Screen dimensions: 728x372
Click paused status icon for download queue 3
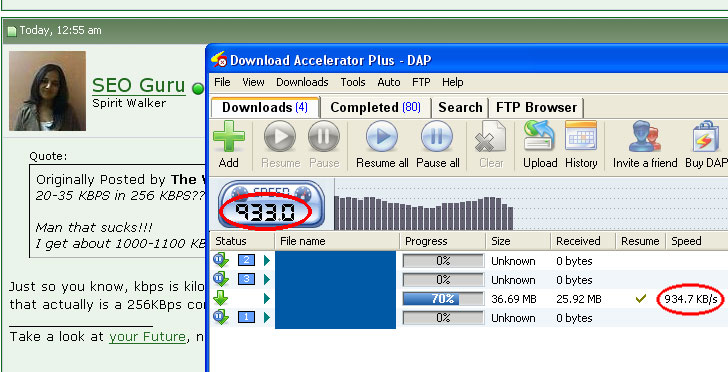(221, 279)
